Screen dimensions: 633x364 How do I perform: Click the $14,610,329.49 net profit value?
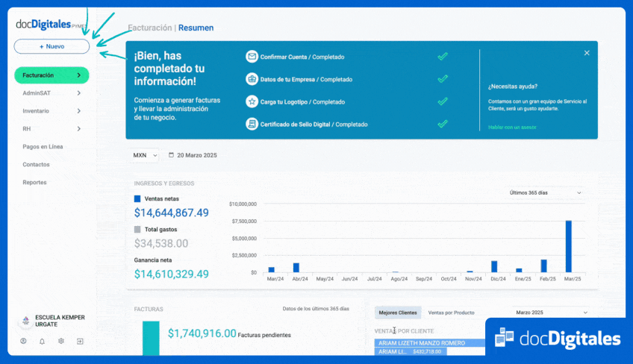tap(171, 274)
